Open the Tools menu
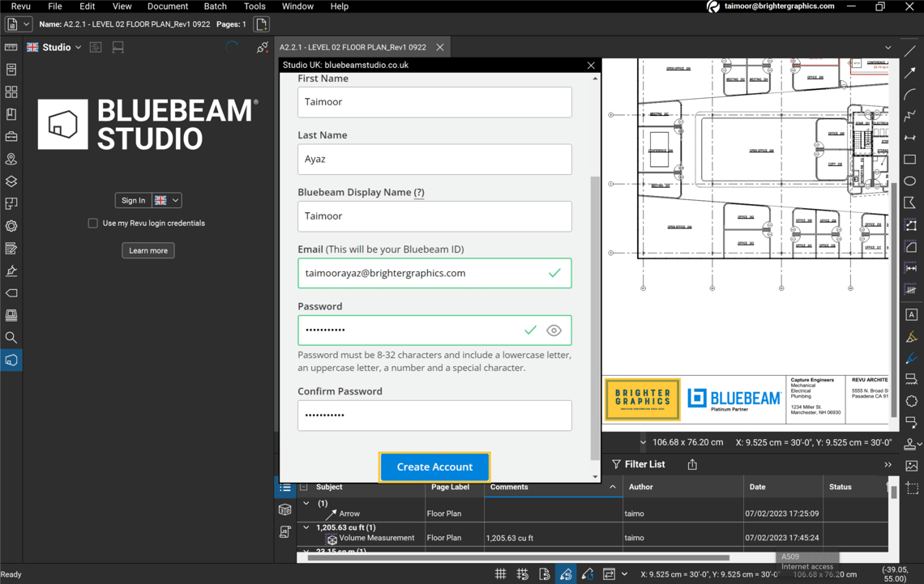 point(255,6)
